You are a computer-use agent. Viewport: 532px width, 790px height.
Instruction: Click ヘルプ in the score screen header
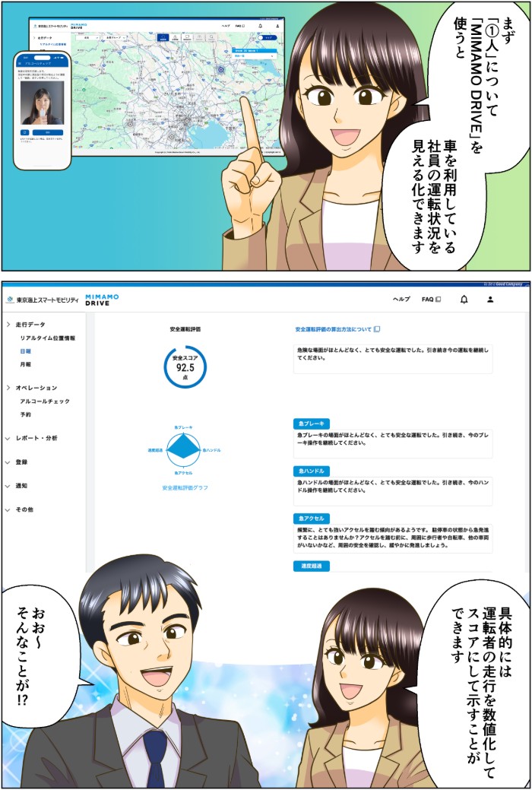pos(401,300)
